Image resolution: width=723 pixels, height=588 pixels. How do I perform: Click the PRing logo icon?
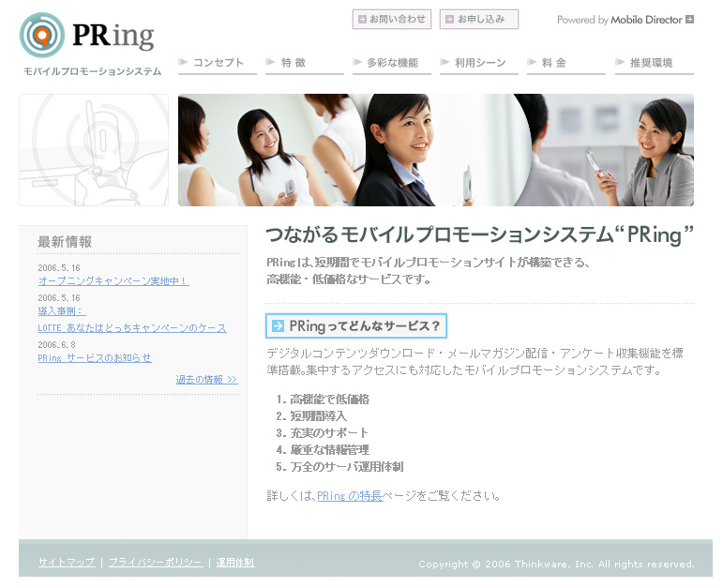[x=41, y=36]
